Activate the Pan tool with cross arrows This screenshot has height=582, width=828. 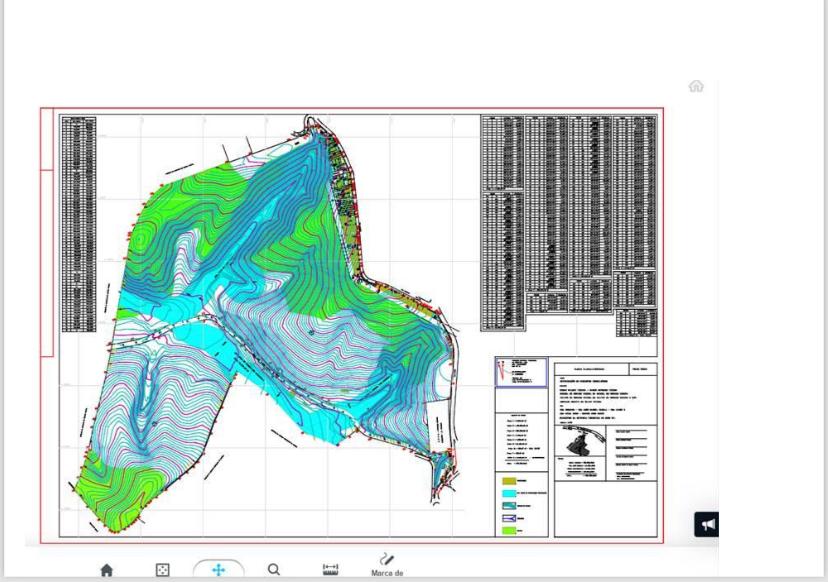click(x=218, y=570)
